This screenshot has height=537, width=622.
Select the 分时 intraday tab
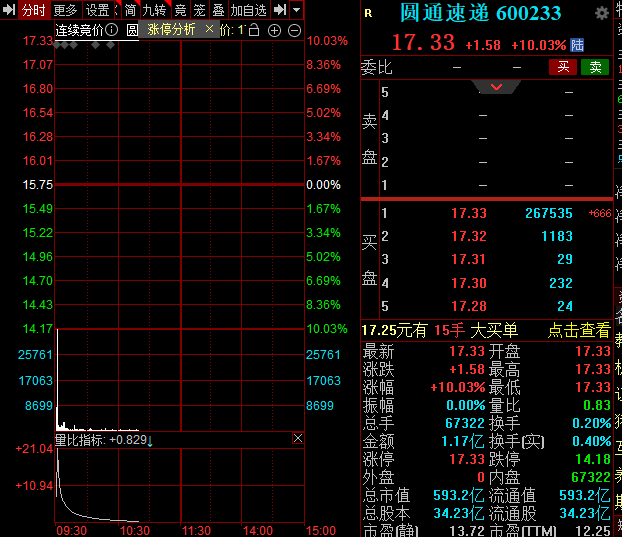pos(34,10)
